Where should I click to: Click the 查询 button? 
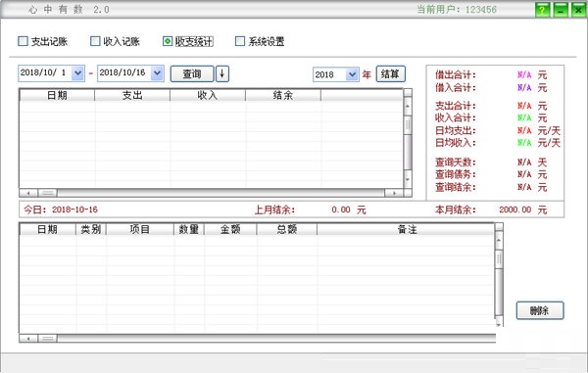pyautogui.click(x=192, y=73)
